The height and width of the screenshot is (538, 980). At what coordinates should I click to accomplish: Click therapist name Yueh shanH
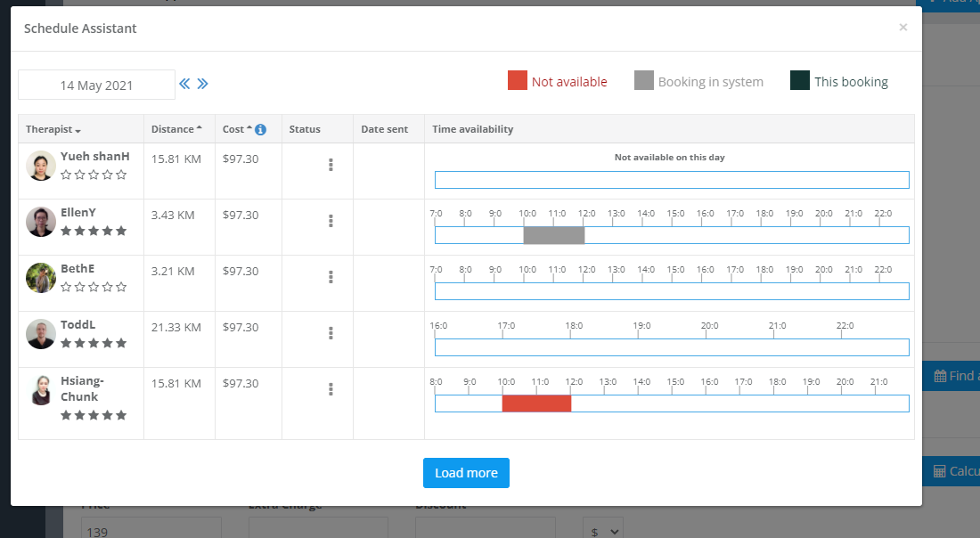pos(95,156)
